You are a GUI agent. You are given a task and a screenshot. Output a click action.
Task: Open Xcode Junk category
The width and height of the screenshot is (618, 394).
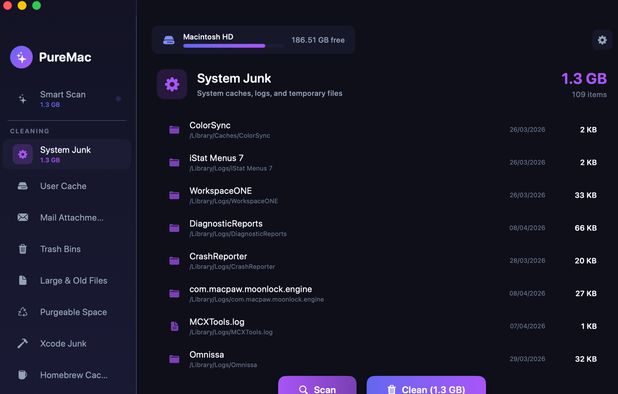[x=67, y=344]
